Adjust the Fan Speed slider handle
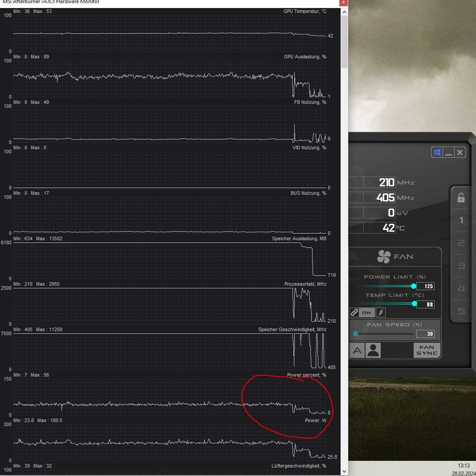Screen dimensions: 476x476 point(356,334)
